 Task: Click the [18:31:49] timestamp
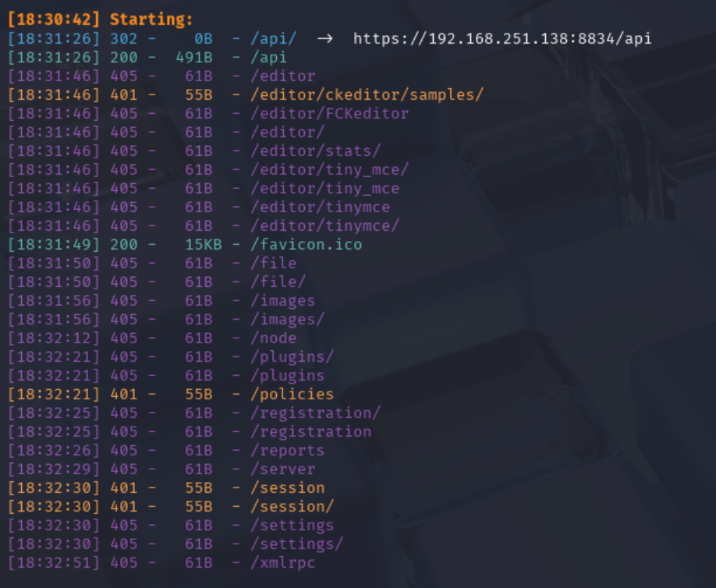click(54, 245)
